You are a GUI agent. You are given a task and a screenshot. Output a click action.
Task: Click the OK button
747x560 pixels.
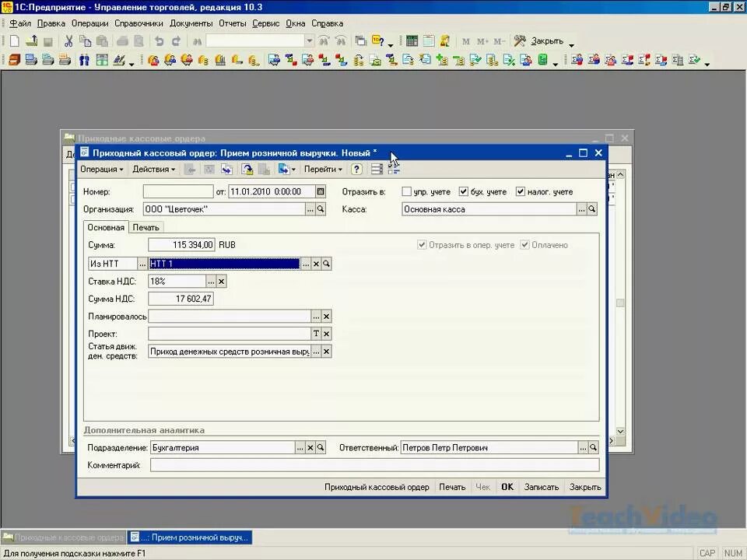click(507, 487)
